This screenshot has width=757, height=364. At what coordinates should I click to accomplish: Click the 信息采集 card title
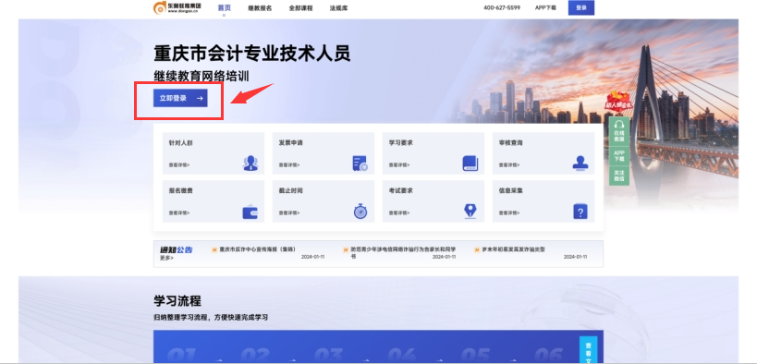pyautogui.click(x=511, y=191)
